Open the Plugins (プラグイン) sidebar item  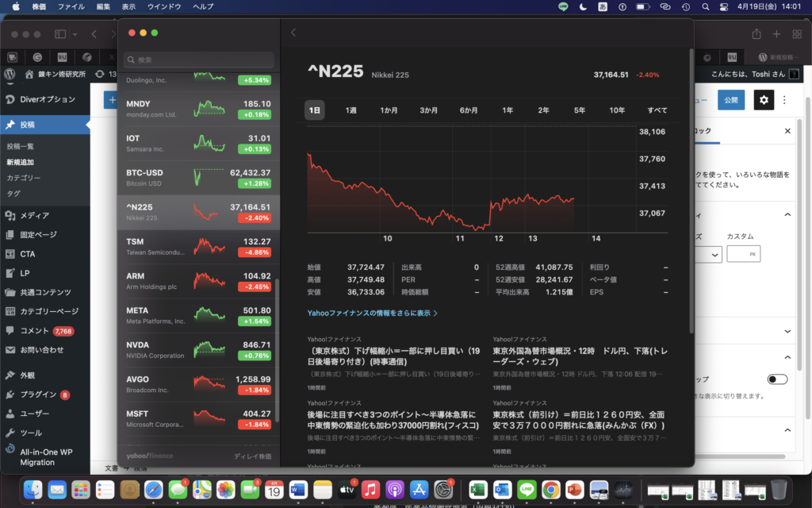tap(38, 394)
